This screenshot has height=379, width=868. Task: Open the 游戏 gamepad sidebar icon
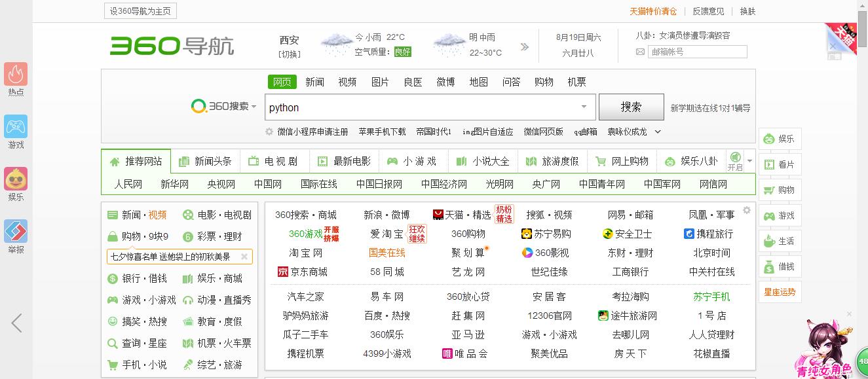16,126
